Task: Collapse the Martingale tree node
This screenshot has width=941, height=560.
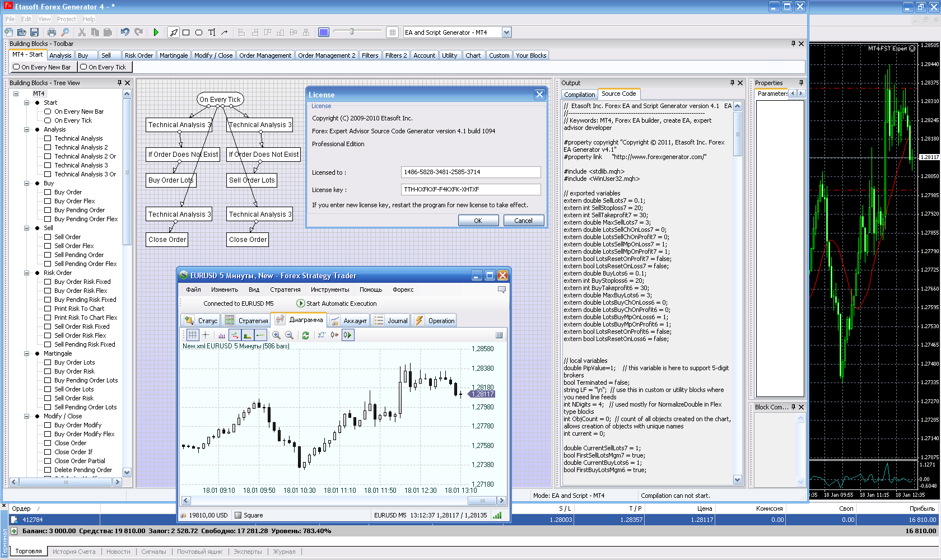Action: click(26, 353)
